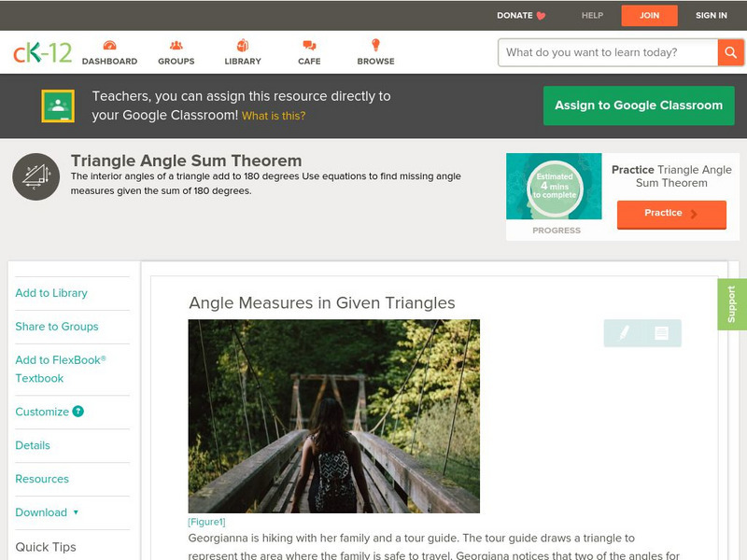
Task: Click Add to Library
Action: pyautogui.click(x=51, y=293)
